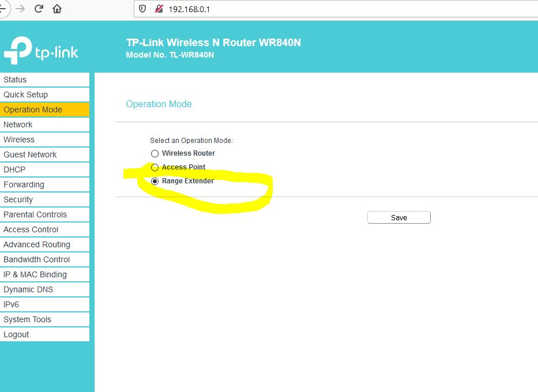Select the Wireless Router radio button
Viewport: 538px width, 392px height.
click(155, 153)
